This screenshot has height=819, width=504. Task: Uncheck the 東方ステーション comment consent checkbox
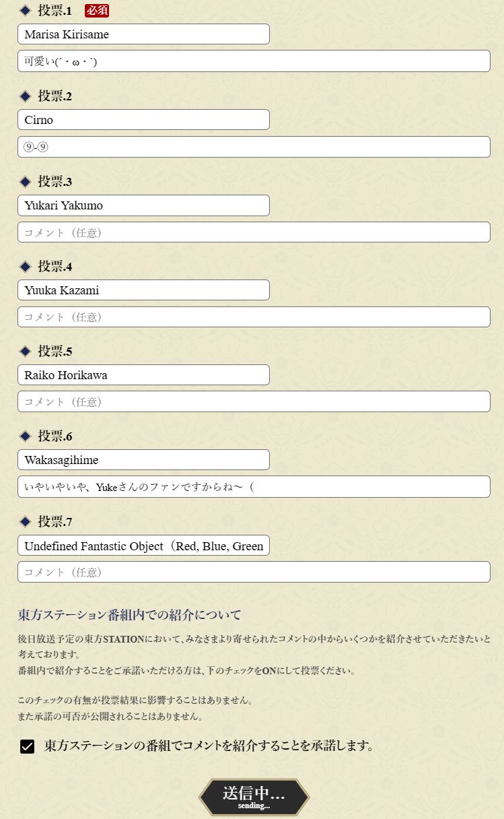[27, 746]
